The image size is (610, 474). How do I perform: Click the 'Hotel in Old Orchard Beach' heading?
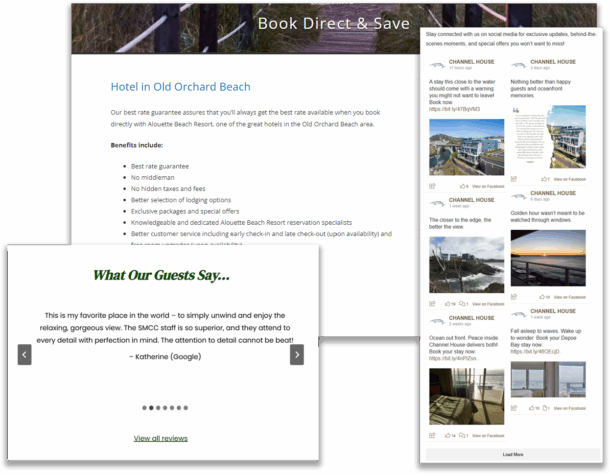(x=181, y=86)
